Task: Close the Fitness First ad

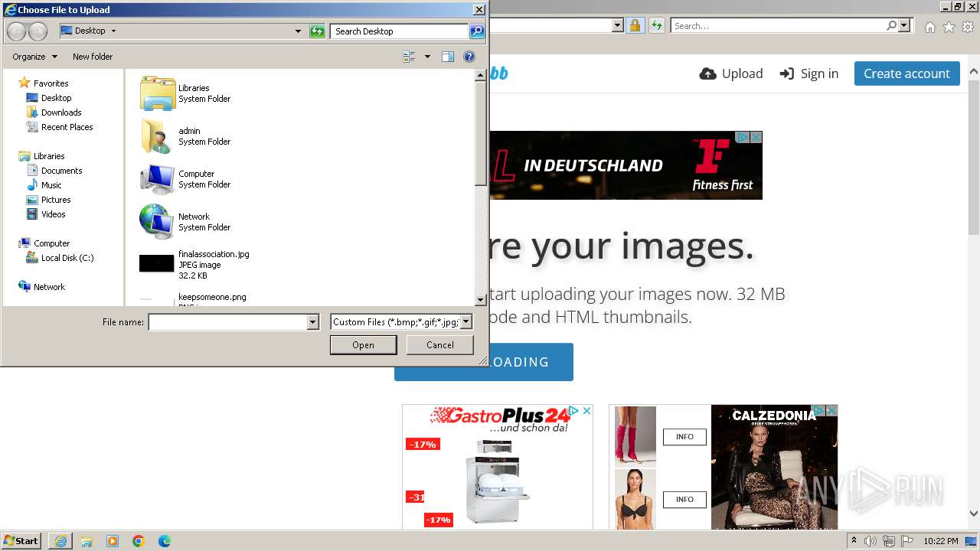Action: [756, 137]
